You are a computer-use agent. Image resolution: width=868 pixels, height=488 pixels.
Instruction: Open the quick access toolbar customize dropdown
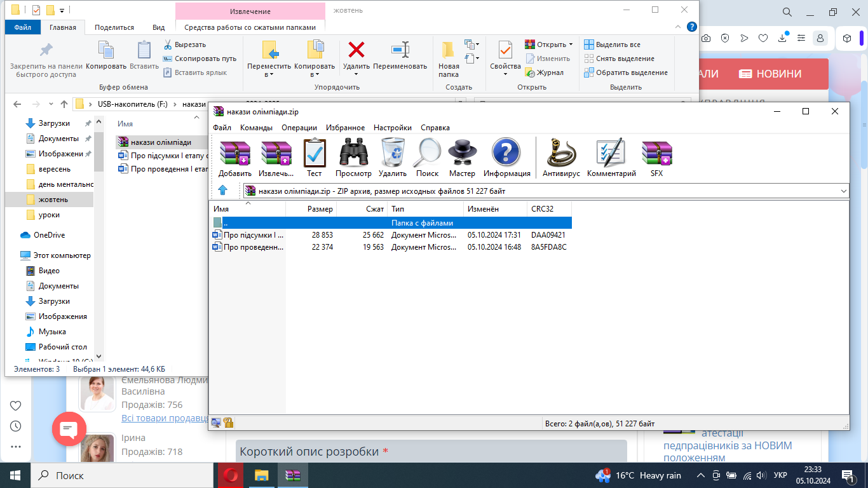62,10
